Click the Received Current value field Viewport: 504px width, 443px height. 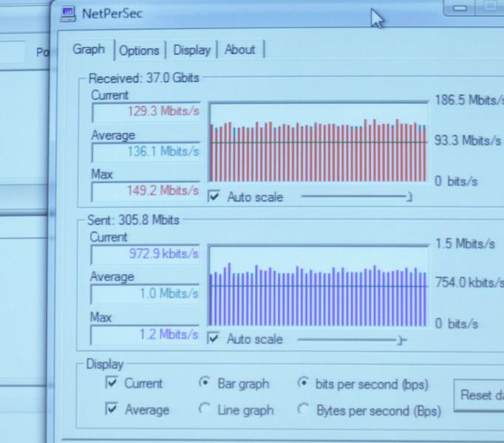[x=146, y=112]
